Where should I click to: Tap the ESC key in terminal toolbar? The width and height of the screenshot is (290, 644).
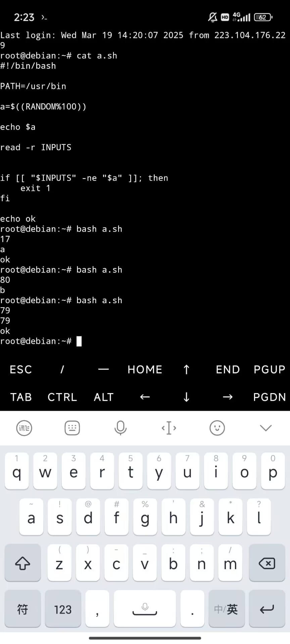(21, 370)
